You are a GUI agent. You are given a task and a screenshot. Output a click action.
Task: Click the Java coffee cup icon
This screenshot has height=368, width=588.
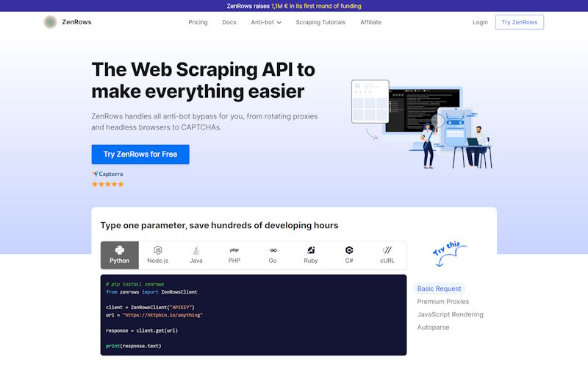196,250
